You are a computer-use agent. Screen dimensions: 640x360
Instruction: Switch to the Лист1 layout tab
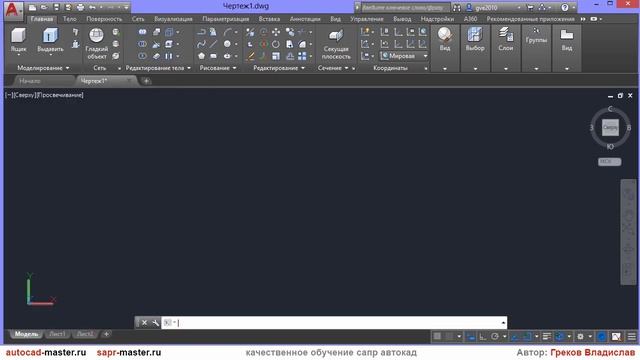tap(57, 334)
